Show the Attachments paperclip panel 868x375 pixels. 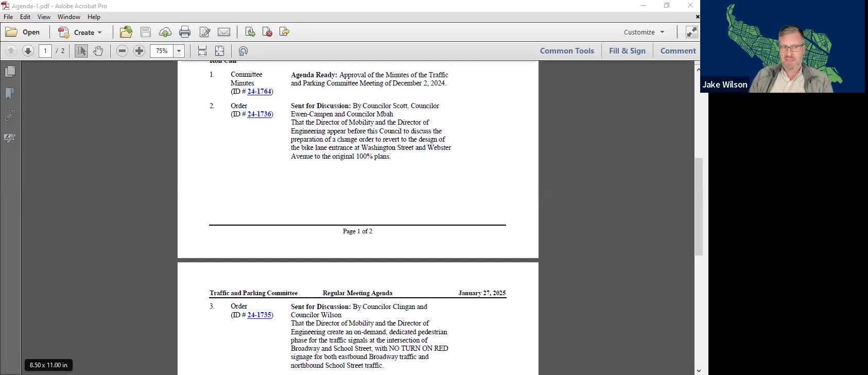10,116
